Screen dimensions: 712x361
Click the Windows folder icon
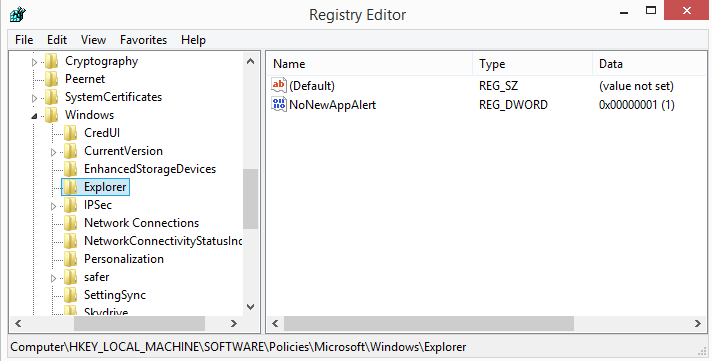click(x=51, y=115)
